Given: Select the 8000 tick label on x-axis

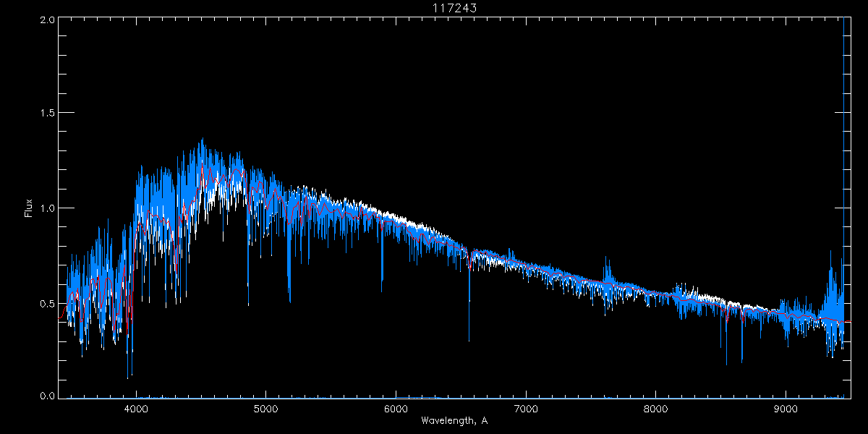Looking at the screenshot, I should [x=656, y=407].
